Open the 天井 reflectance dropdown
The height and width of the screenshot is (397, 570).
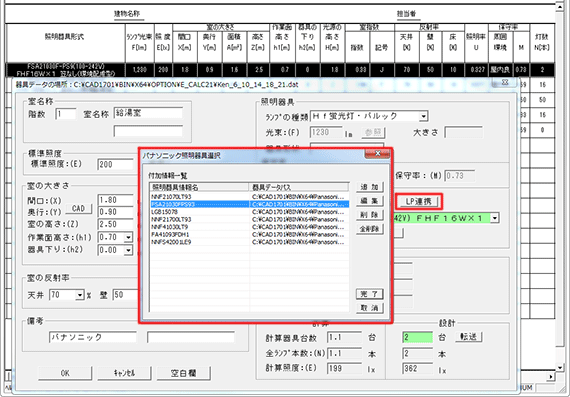pyautogui.click(x=80, y=295)
